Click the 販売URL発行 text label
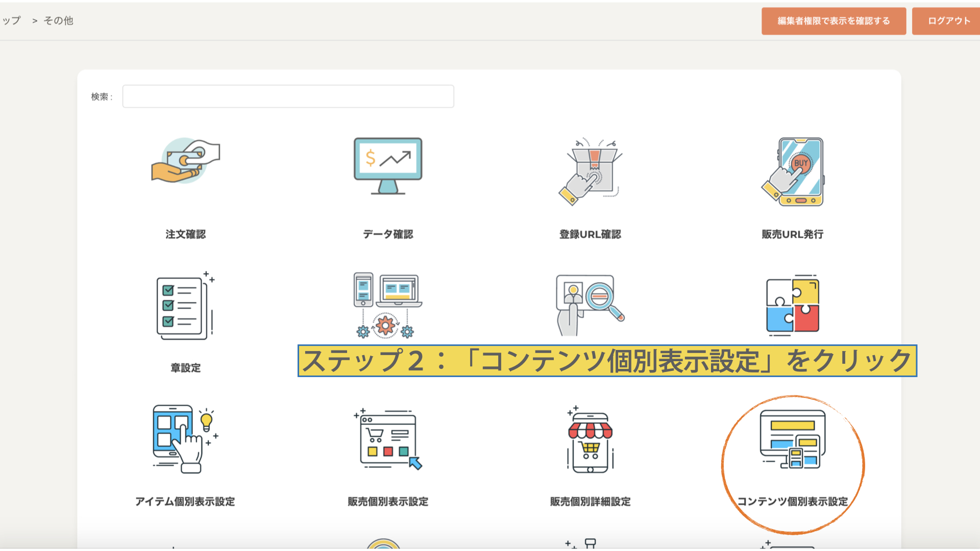The width and height of the screenshot is (980, 551). (793, 234)
